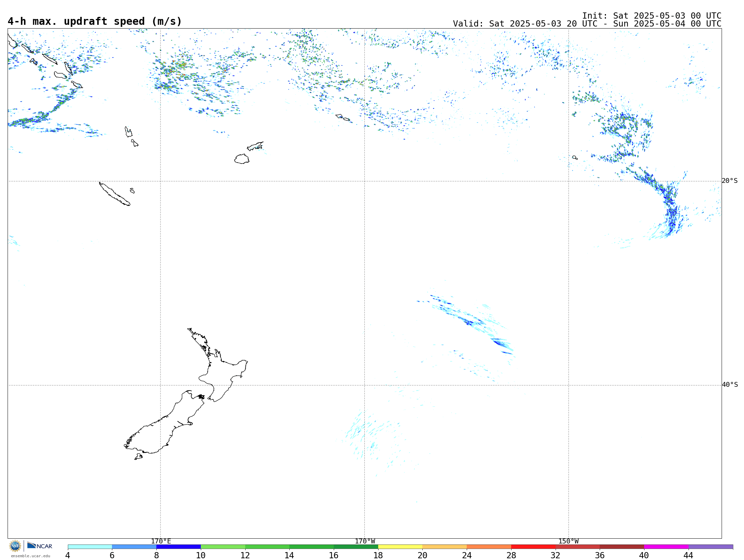Click the NSF logo icon
Screen dimensions: 744x560
[x=15, y=546]
